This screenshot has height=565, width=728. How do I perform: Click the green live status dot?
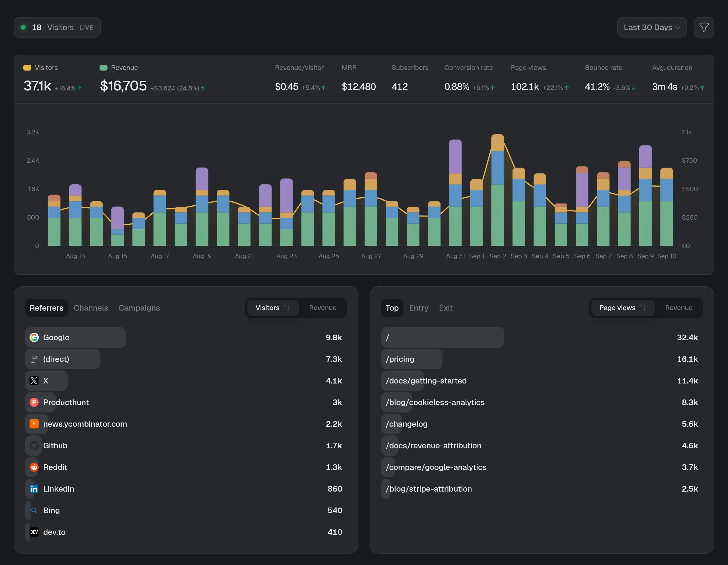23,27
